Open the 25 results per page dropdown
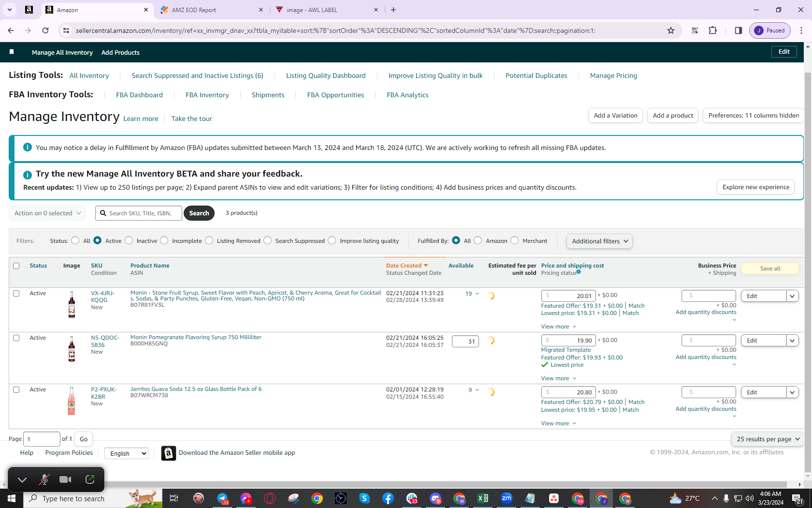812x508 pixels. [768, 439]
